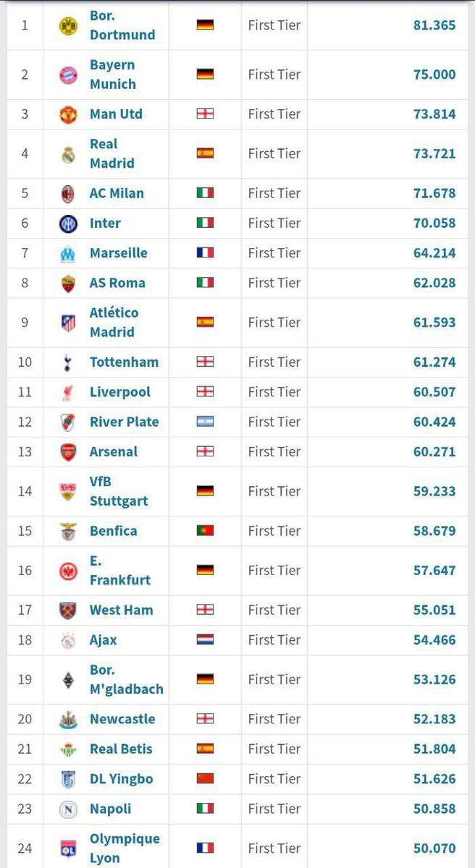Click the China flag beside DL Yingbo
This screenshot has width=475, height=868.
pyautogui.click(x=205, y=779)
